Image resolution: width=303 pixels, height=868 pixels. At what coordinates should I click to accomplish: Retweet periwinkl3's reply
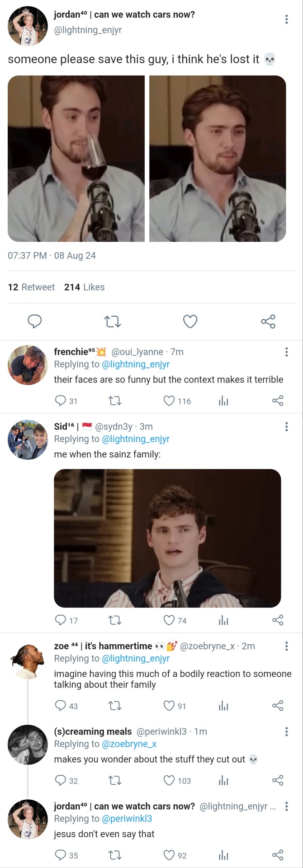pyautogui.click(x=115, y=780)
